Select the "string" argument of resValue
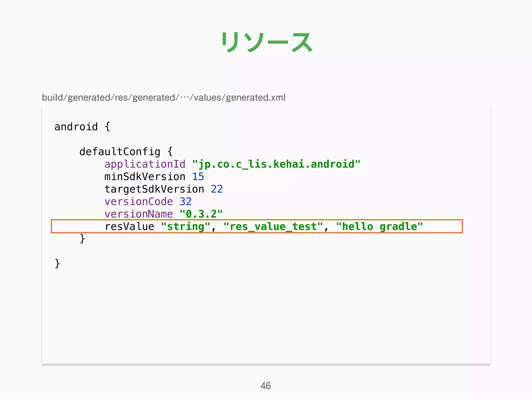This screenshot has width=532, height=399. point(185,227)
